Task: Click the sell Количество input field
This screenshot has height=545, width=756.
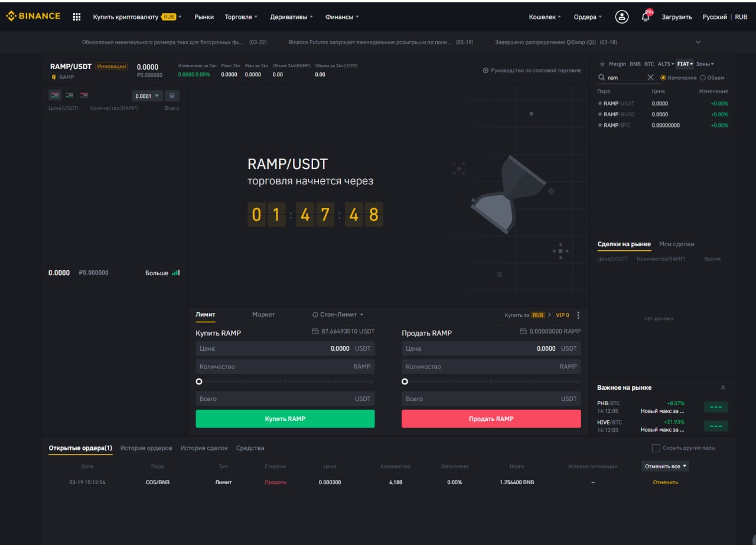Action: [x=491, y=367]
